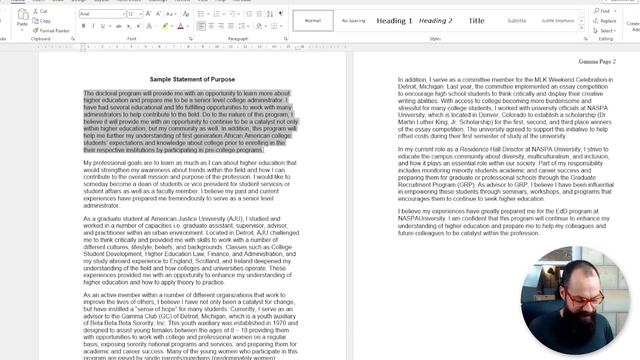Open the Clipboard pane launcher
The height and width of the screenshot is (360, 640).
(73, 39)
